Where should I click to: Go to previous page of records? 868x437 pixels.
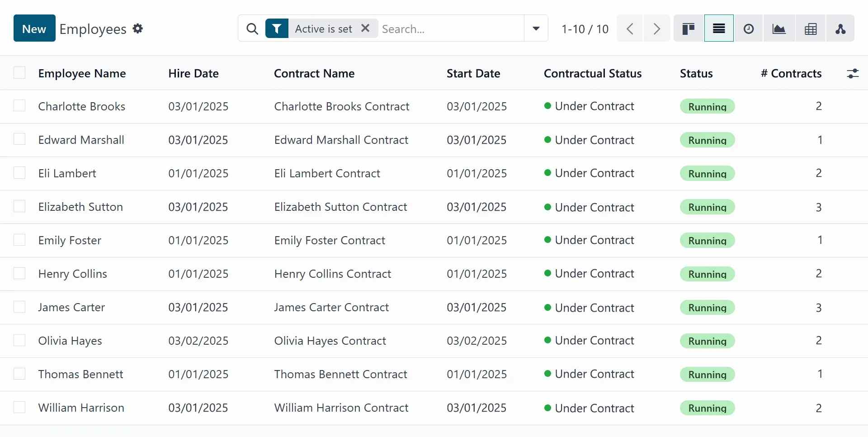pyautogui.click(x=630, y=28)
